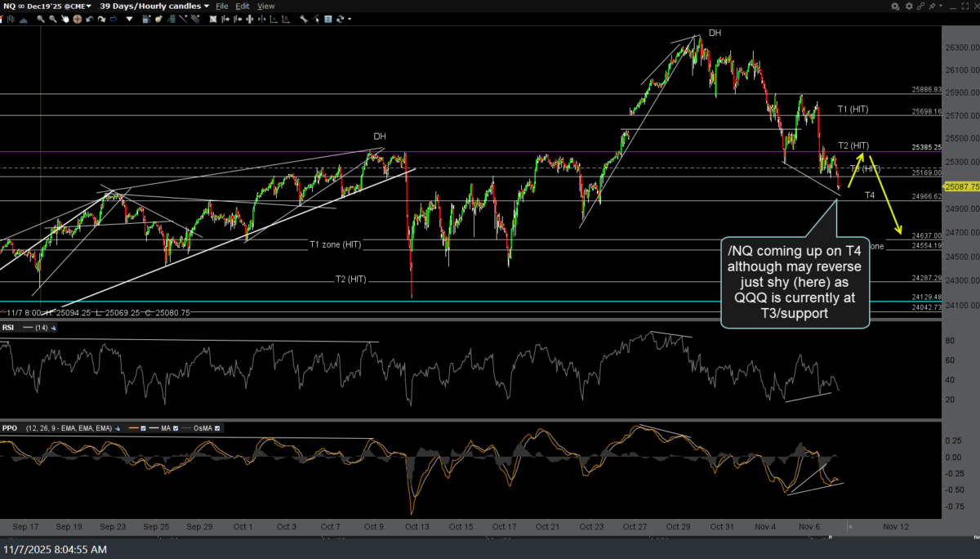Select the /NQ coming up on T4 annotation
This screenshot has width=980, height=559.
[x=795, y=283]
